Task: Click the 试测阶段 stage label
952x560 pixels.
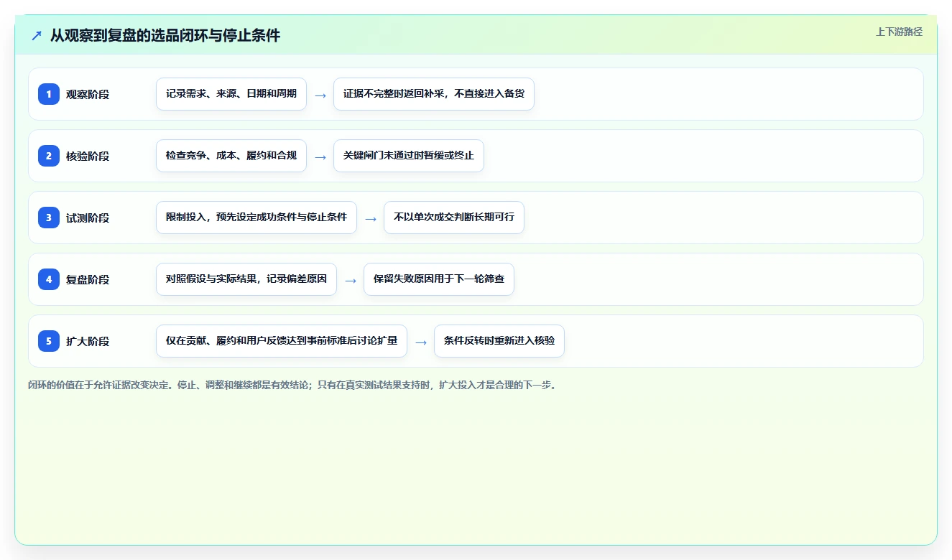Action: (88, 218)
